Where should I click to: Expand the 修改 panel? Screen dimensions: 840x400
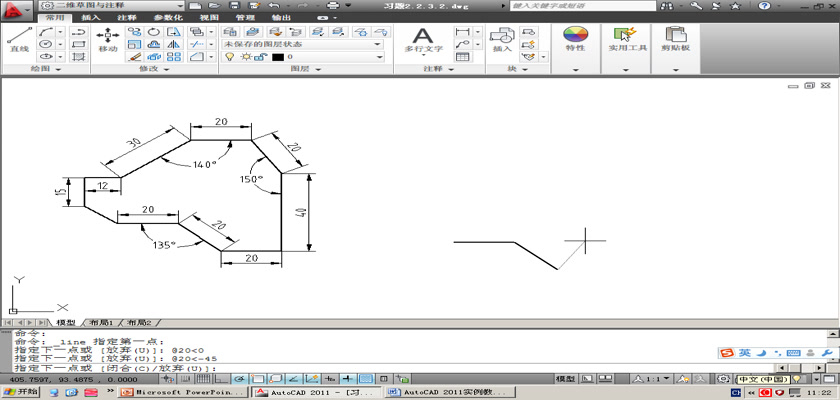tap(154, 69)
